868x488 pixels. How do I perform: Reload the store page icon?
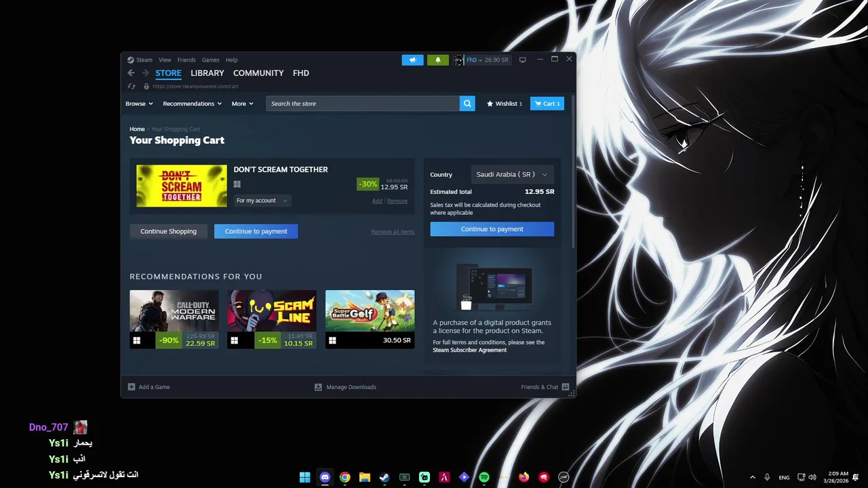pos(132,87)
